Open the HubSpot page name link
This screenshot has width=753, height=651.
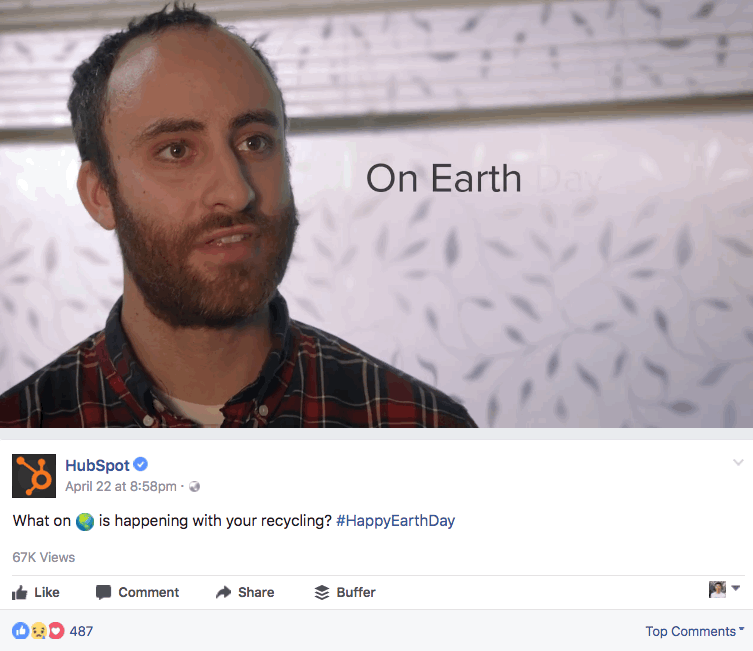97,465
